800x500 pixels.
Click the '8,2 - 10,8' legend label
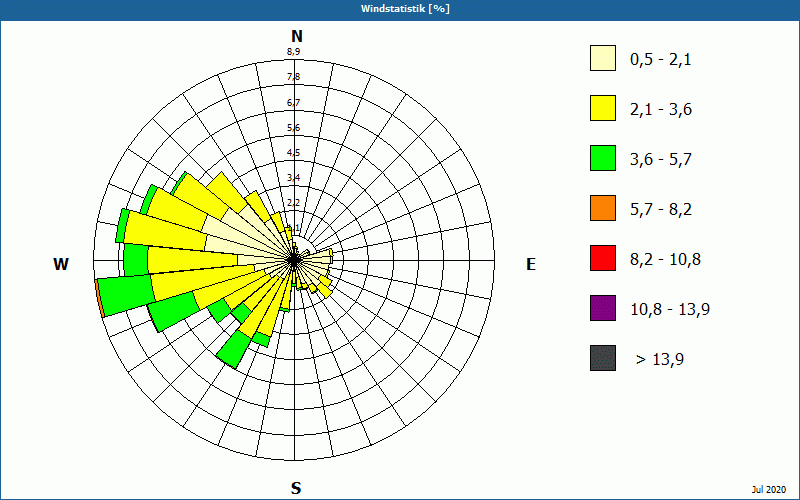666,260
